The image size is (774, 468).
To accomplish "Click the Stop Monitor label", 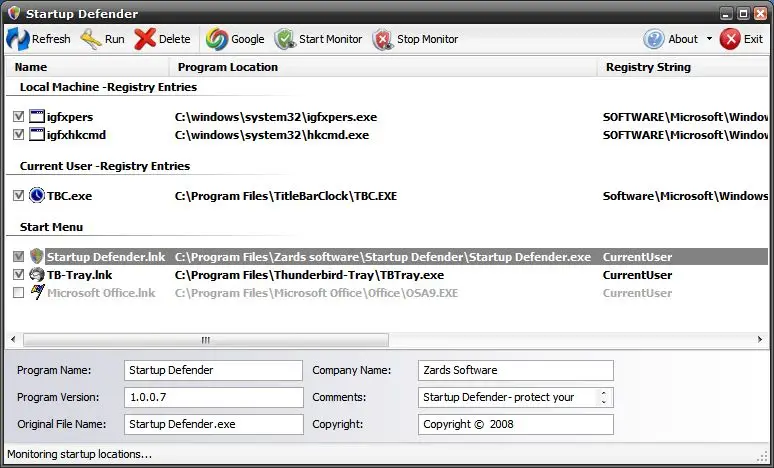I will [427, 39].
